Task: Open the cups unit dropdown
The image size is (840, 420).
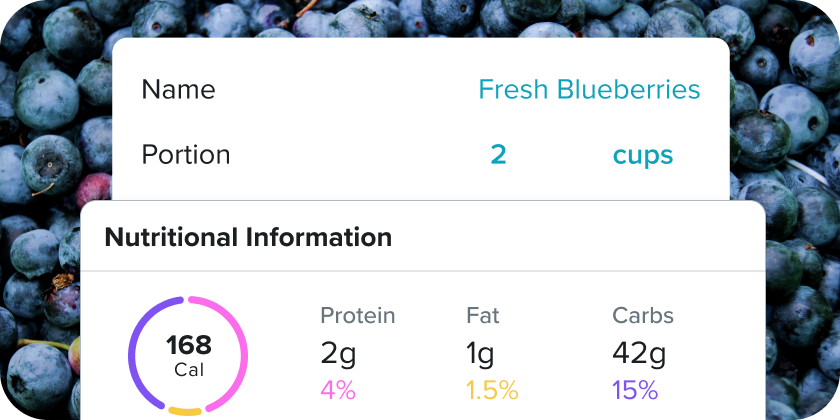Action: (x=642, y=155)
